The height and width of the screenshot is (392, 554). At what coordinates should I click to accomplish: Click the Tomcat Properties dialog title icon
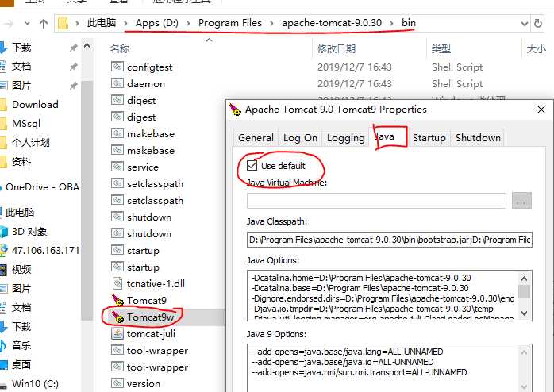(x=235, y=110)
